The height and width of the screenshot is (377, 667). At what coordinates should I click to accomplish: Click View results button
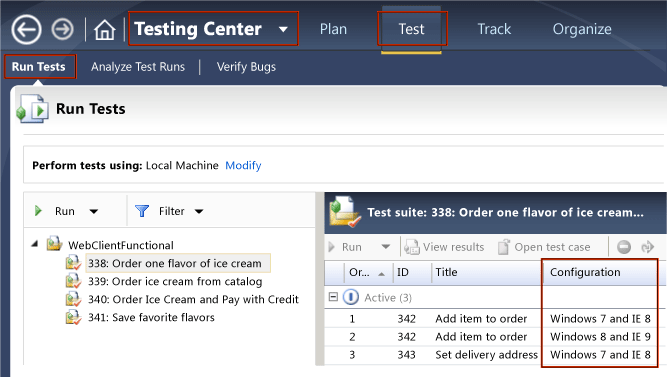pyautogui.click(x=444, y=247)
